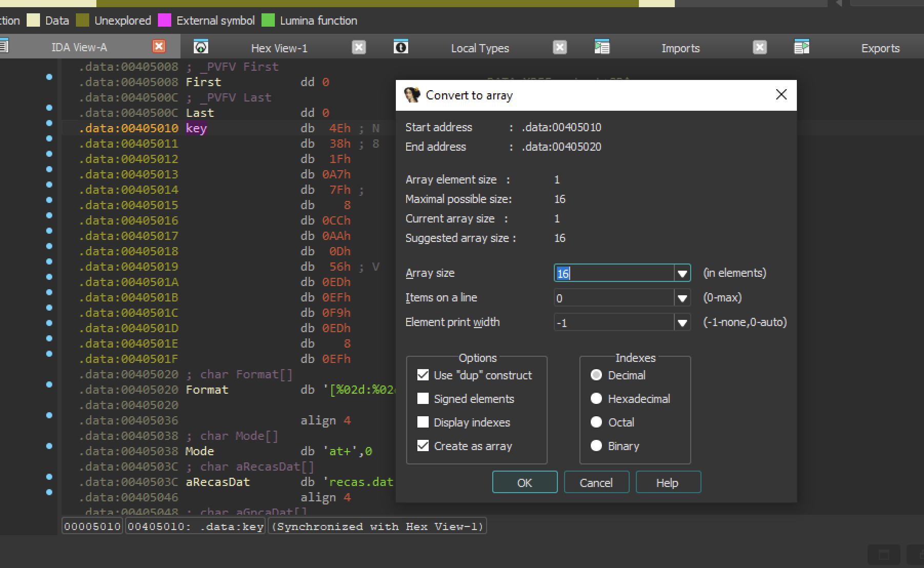Click the Unexplored legend color swatch
The width and height of the screenshot is (924, 568).
tap(83, 21)
